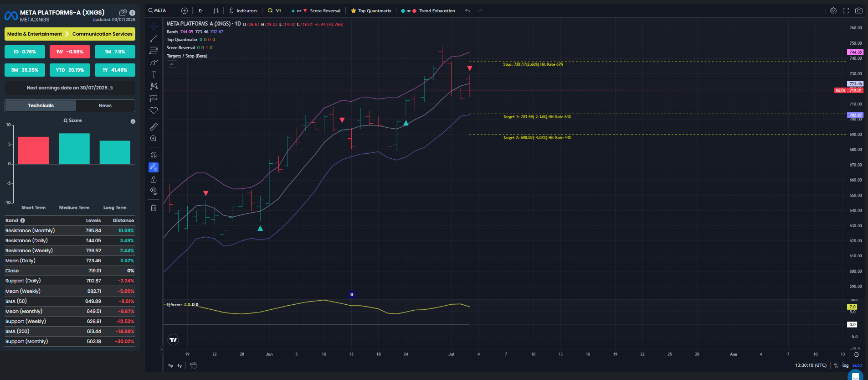Click the 1W -0.98% performance tile
868x380 pixels.
point(70,52)
